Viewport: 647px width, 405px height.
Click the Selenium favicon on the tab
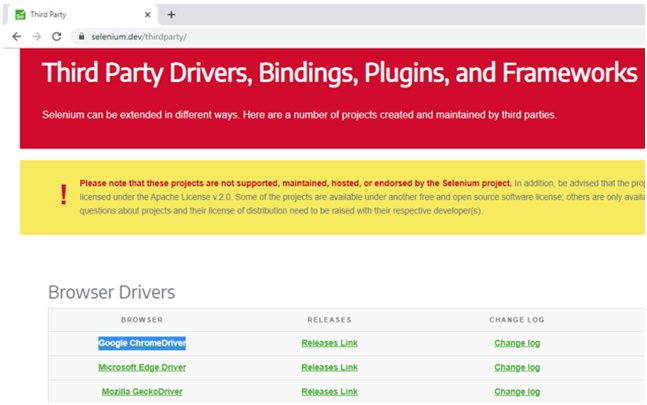pyautogui.click(x=20, y=15)
